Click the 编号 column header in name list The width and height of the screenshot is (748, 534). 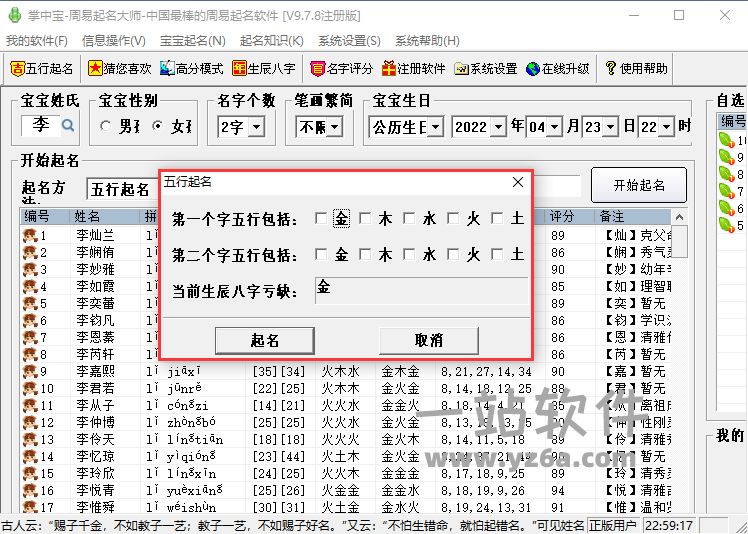pyautogui.click(x=45, y=217)
